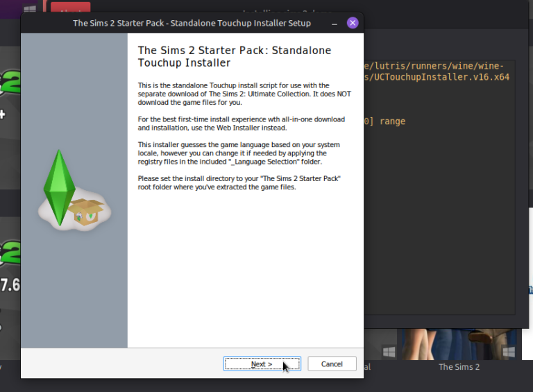The width and height of the screenshot is (533, 392).
Task: Click the lower-left banner showing 7.6
Action: tap(10, 278)
